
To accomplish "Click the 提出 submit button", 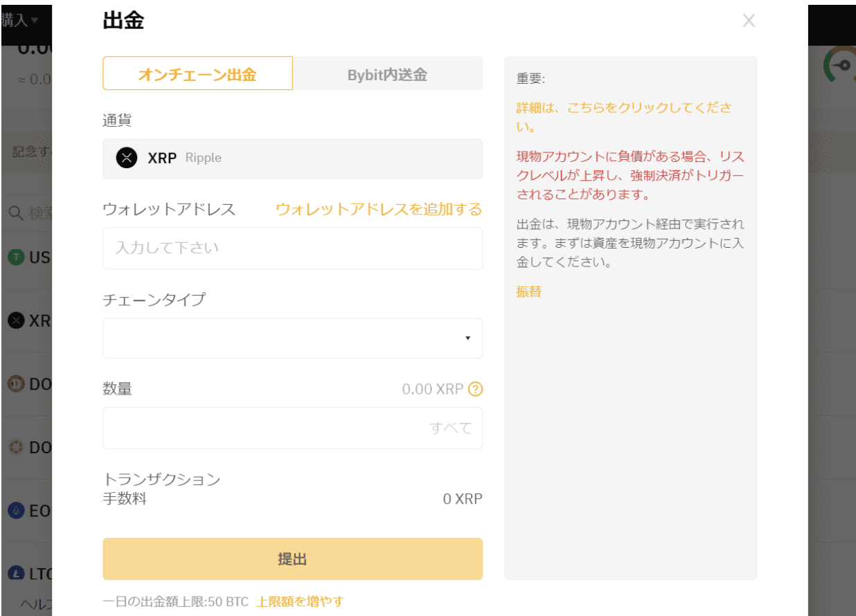I will tap(292, 559).
